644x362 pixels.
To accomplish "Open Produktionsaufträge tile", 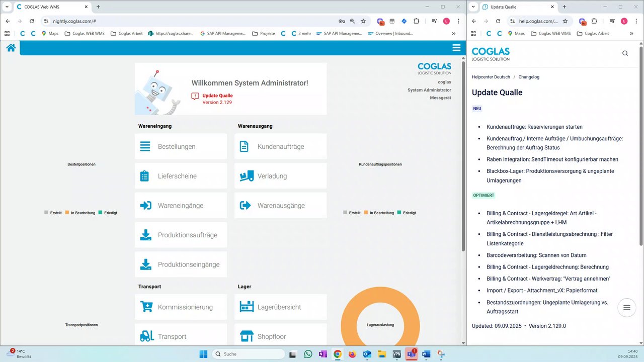I will click(181, 235).
